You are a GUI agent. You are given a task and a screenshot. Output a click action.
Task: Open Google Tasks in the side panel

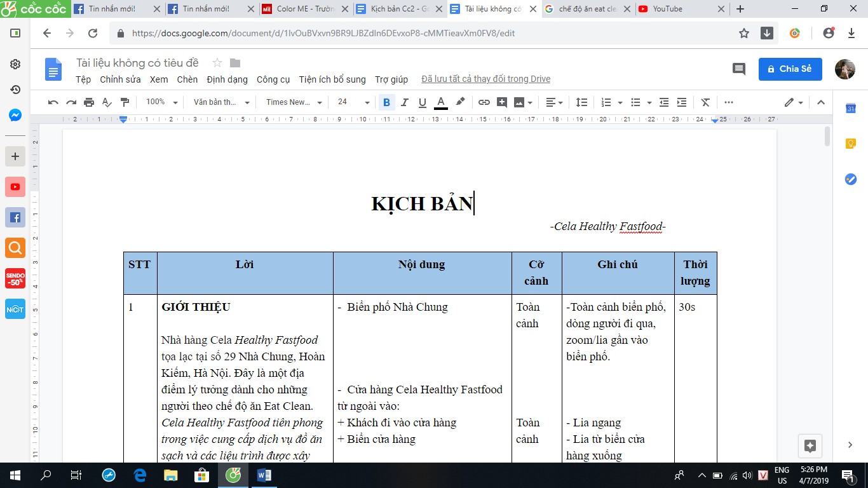[851, 179]
